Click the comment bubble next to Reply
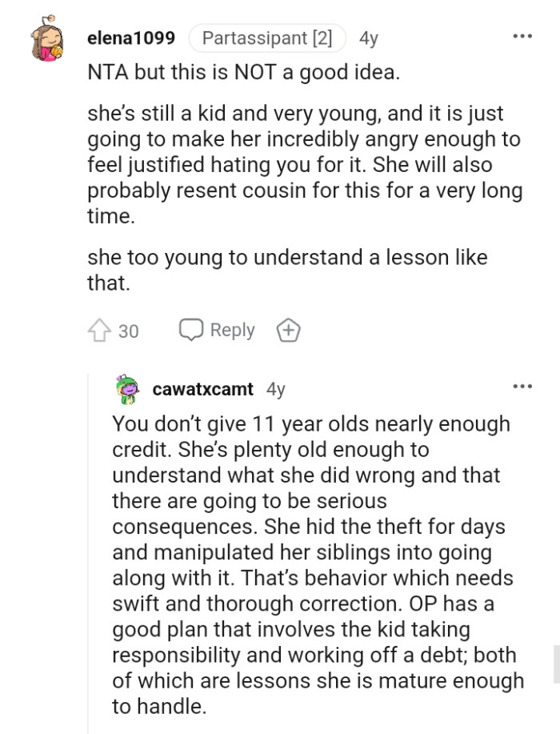The height and width of the screenshot is (734, 560). pyautogui.click(x=191, y=330)
